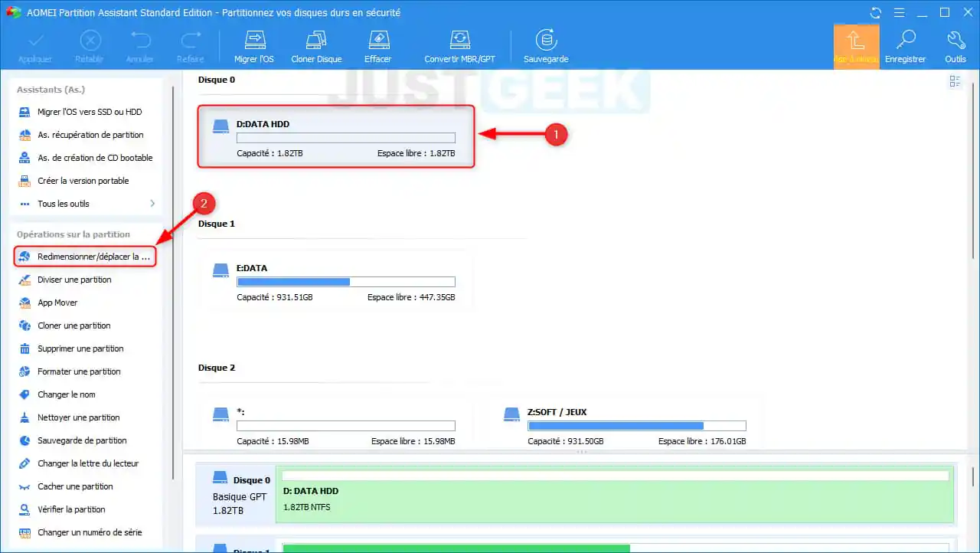Click Changer le nom operation
This screenshot has width=980, height=553.
[67, 394]
